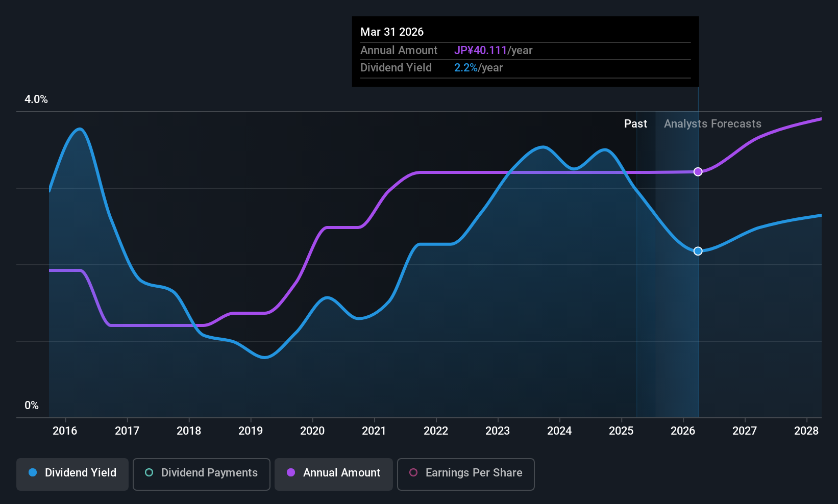The width and height of the screenshot is (838, 504).
Task: Click the 2025 x-axis label
Action: coord(621,431)
